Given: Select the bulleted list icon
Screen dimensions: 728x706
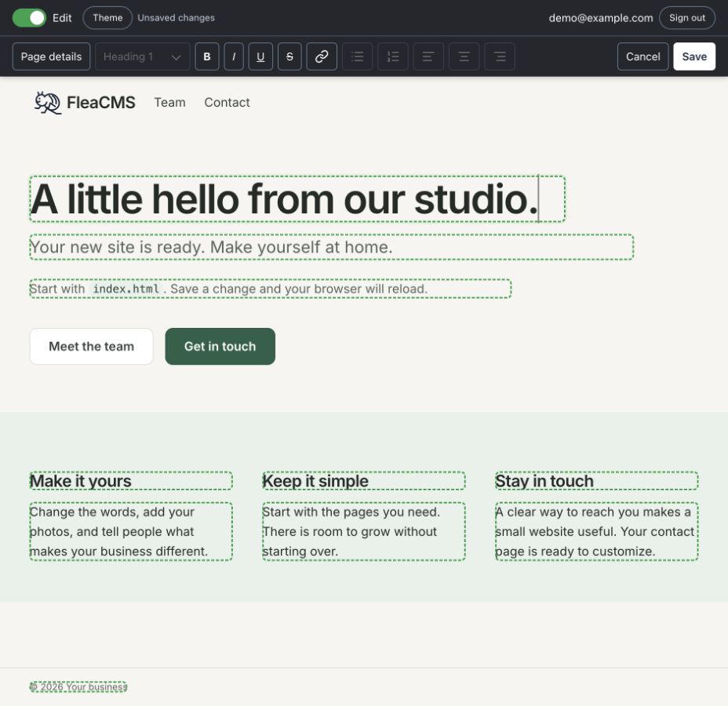Looking at the screenshot, I should pos(358,56).
